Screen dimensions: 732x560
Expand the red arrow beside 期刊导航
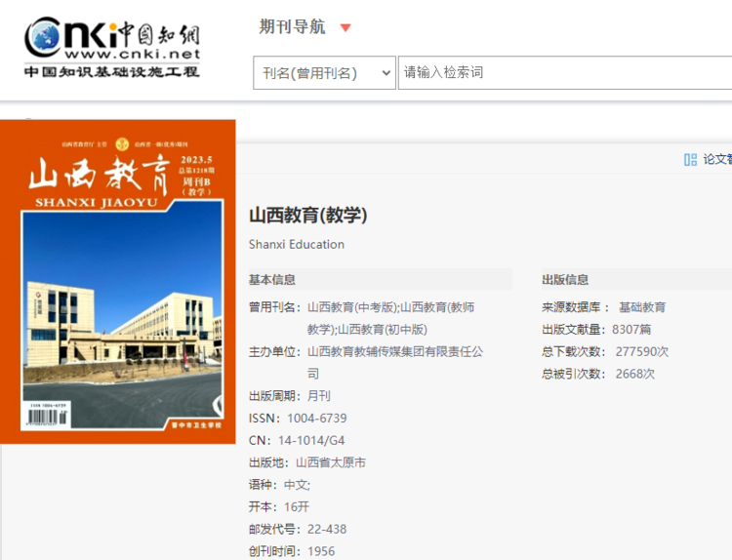coord(346,27)
